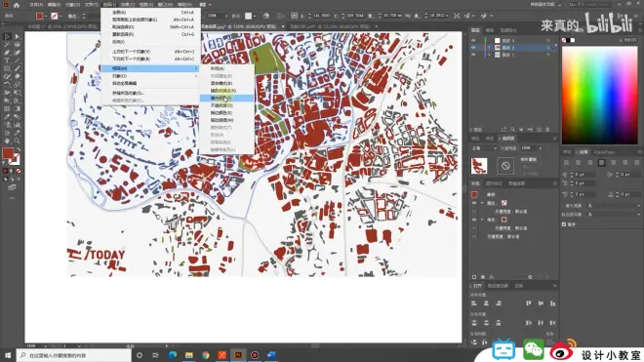The image size is (644, 362).
Task: Click stroke color swatch in Appearance panel
Action: click(x=503, y=203)
